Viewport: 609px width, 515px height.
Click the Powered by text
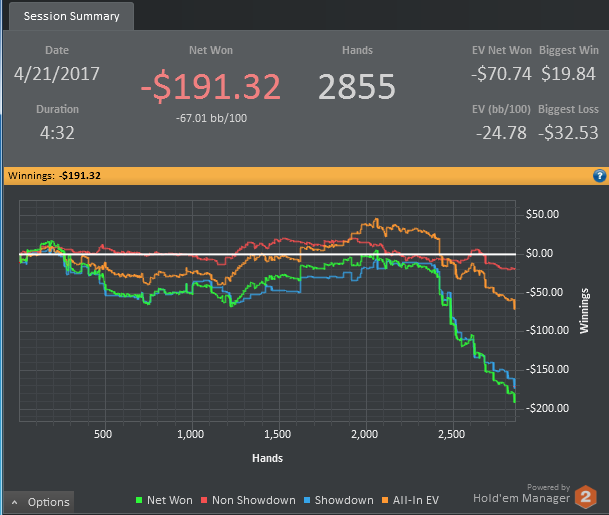click(548, 487)
